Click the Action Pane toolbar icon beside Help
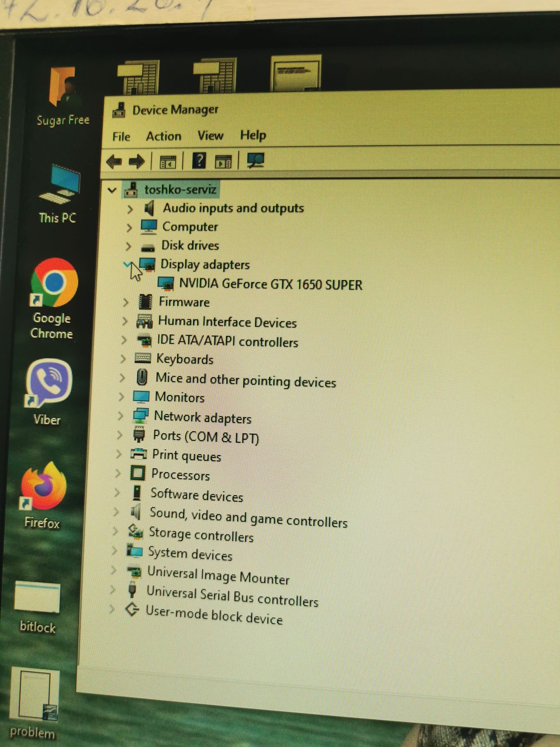Image resolution: width=560 pixels, height=747 pixels. (223, 161)
